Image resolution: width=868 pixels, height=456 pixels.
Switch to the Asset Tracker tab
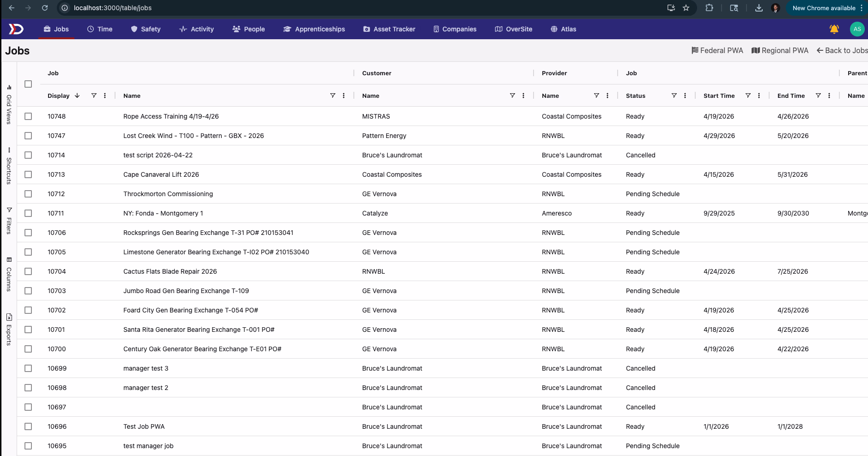(389, 29)
